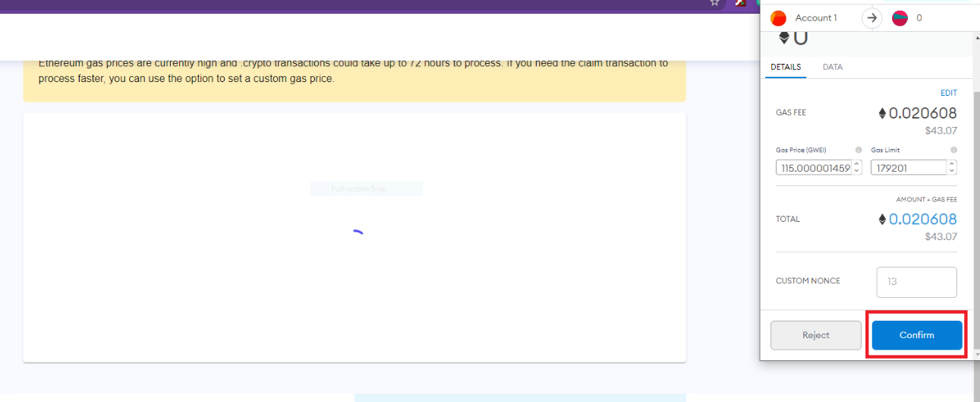Click the recipient address identicon
This screenshot has width=980, height=402.
900,17
